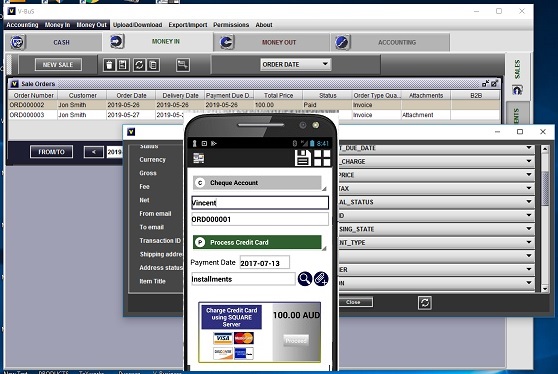The width and height of the screenshot is (558, 374).
Task: Click the NEW SALE button
Action: [x=58, y=65]
